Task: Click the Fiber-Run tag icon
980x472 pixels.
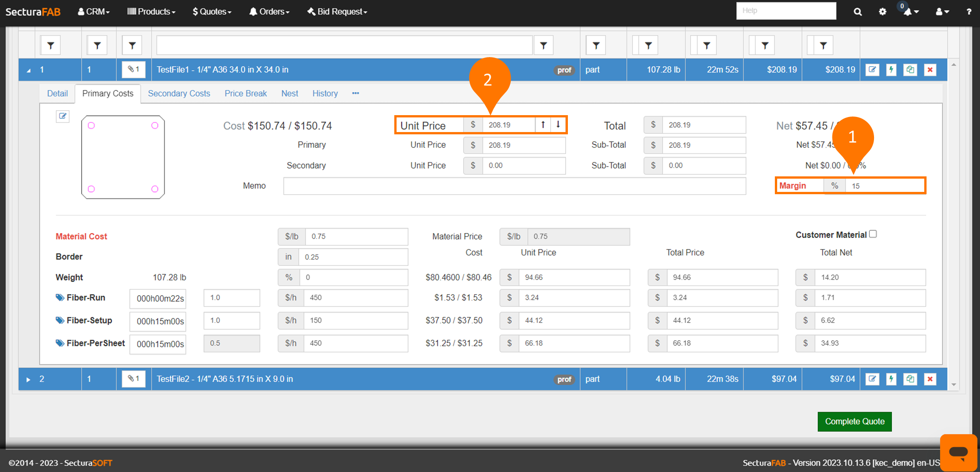Action: [x=60, y=298]
